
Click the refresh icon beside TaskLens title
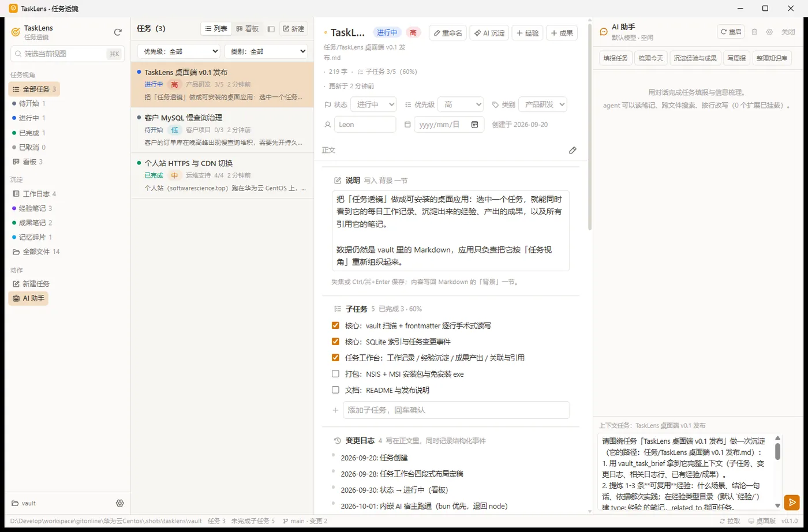pyautogui.click(x=118, y=32)
